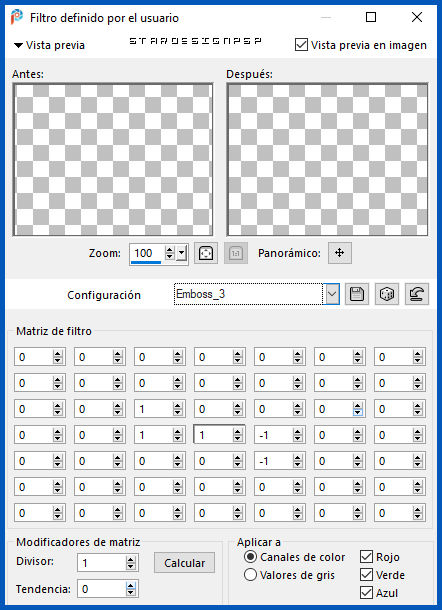The width and height of the screenshot is (442, 610).
Task: Uncheck the Verde channel checkbox
Action: pyautogui.click(x=366, y=575)
